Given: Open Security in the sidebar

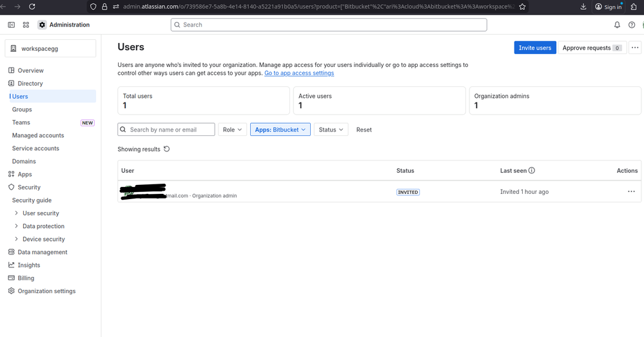Looking at the screenshot, I should coord(29,187).
